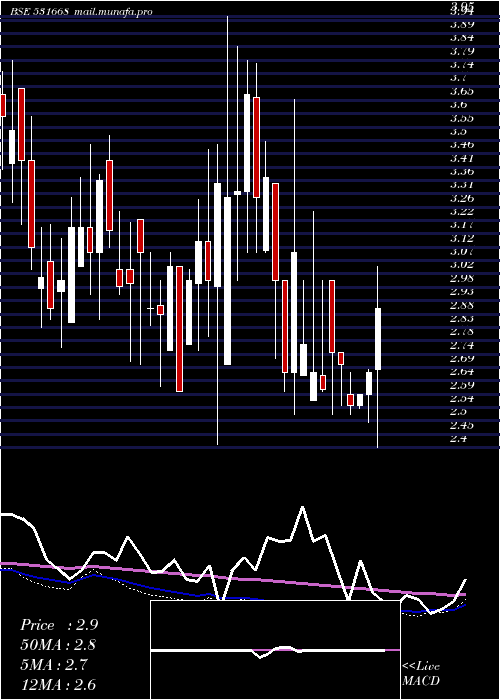Click the Price : 2.9 readout
The width and height of the screenshot is (500, 700).
tap(59, 625)
